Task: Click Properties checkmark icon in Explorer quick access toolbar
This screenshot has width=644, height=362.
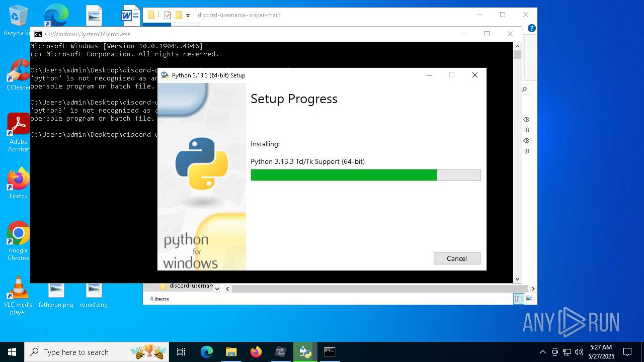Action: coord(168,15)
